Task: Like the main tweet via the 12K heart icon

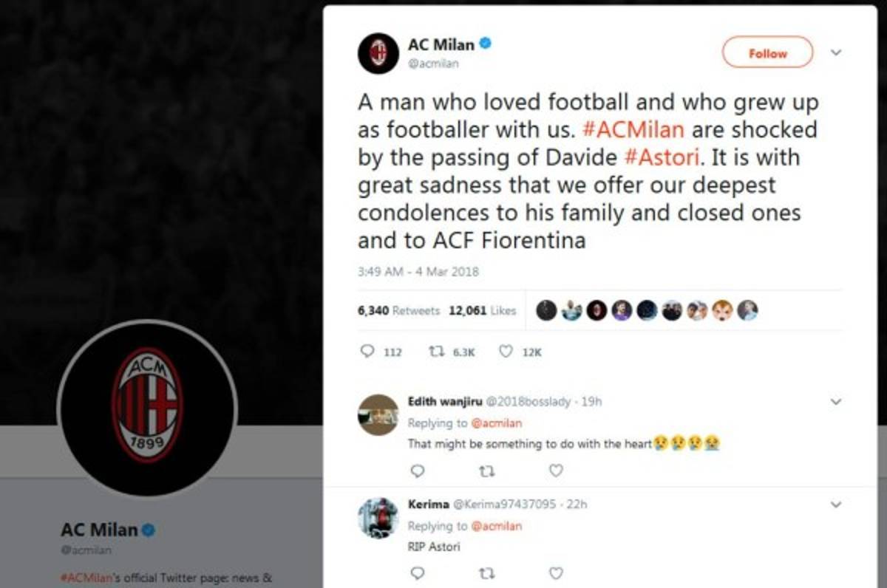Action: point(506,352)
